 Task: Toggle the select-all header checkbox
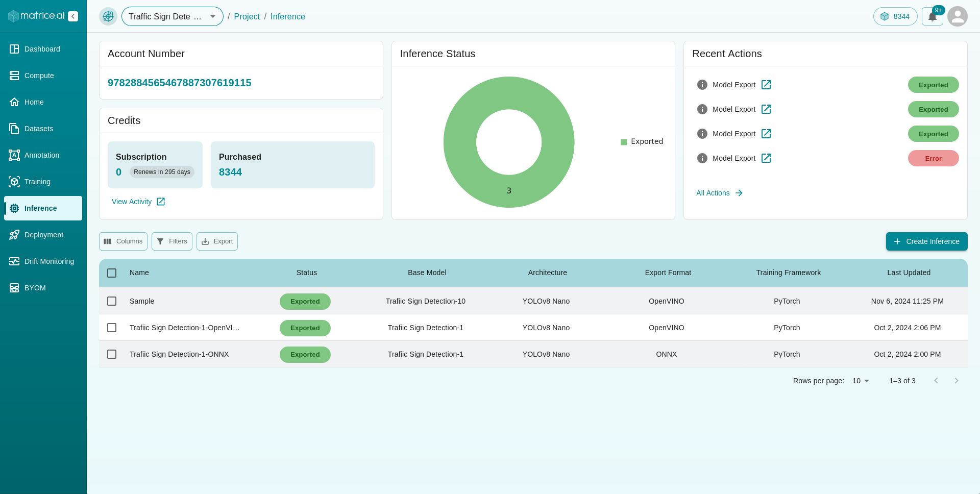tap(112, 273)
